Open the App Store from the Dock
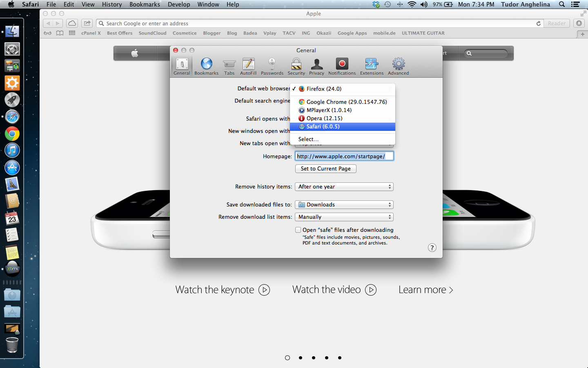This screenshot has height=368, width=588. [x=12, y=167]
